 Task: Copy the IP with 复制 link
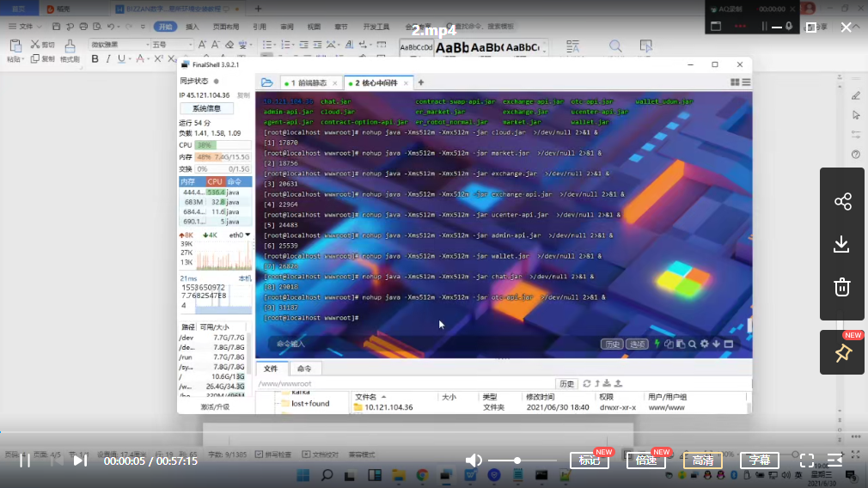point(243,95)
